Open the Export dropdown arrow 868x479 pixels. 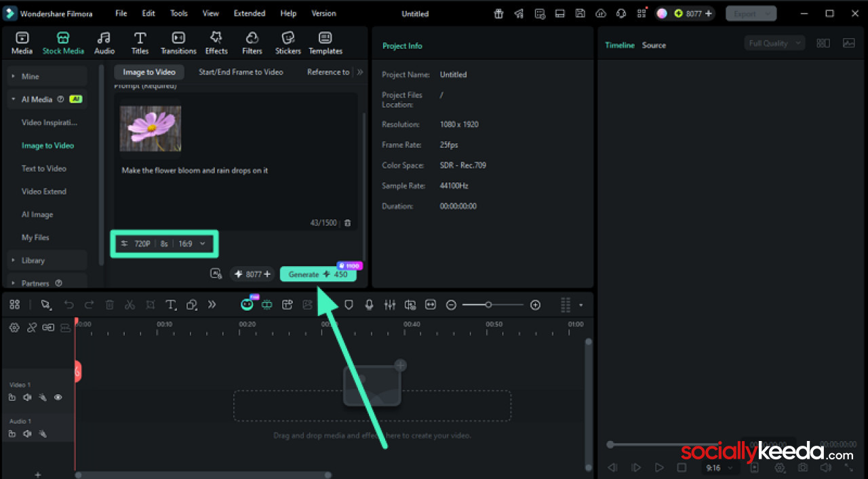point(768,14)
